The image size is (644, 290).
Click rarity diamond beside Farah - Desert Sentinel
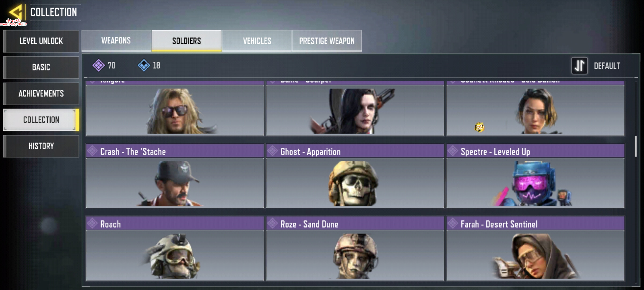453,224
